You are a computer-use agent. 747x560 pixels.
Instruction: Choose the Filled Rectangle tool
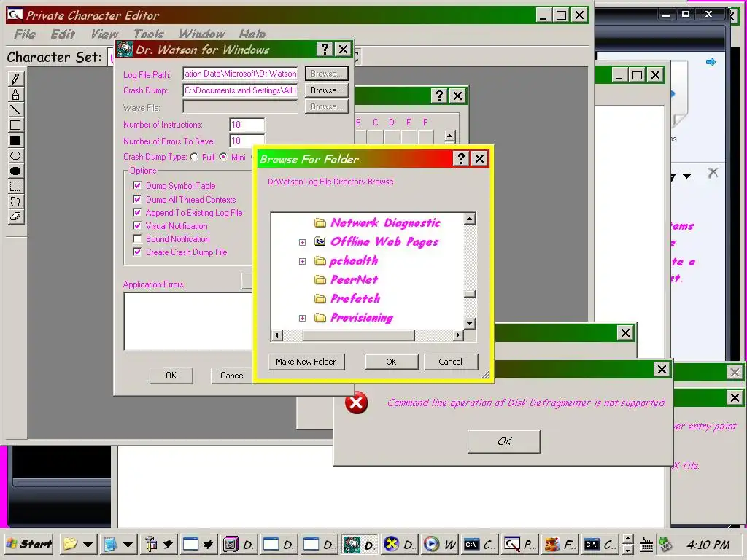15,140
